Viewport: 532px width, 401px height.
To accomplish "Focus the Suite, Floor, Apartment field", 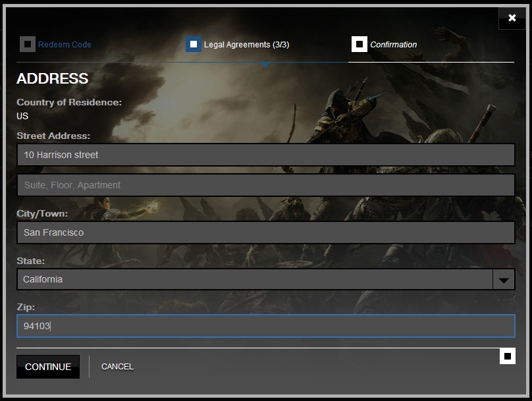I will pos(266,185).
